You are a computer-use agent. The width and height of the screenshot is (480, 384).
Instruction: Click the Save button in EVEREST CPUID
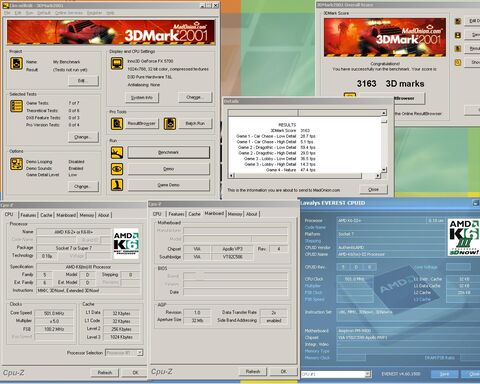[x=445, y=374]
